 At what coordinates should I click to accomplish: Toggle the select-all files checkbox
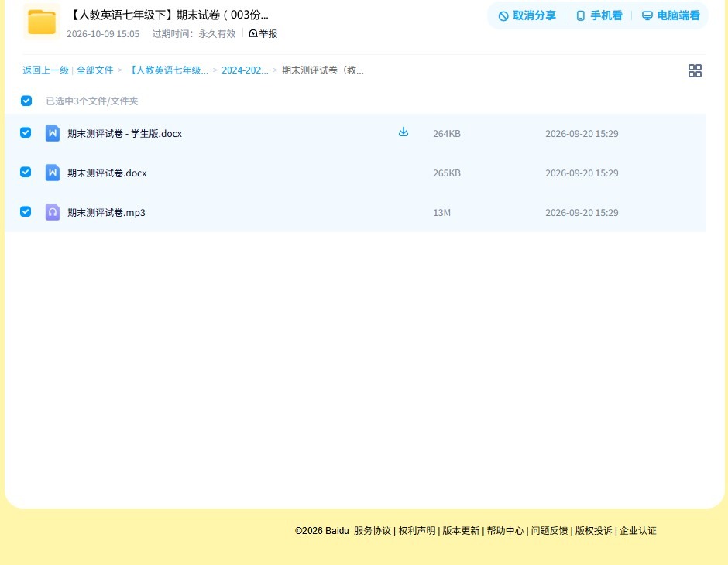(26, 101)
